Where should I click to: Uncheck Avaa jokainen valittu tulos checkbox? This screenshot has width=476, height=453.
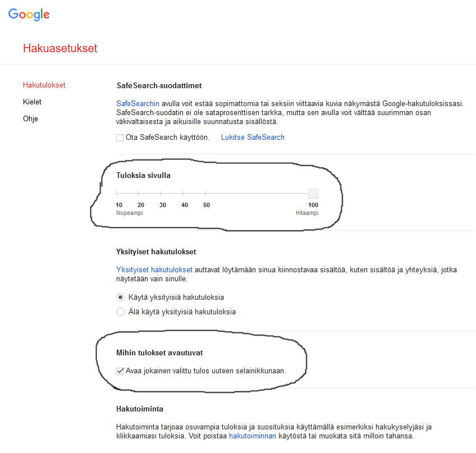tap(120, 370)
